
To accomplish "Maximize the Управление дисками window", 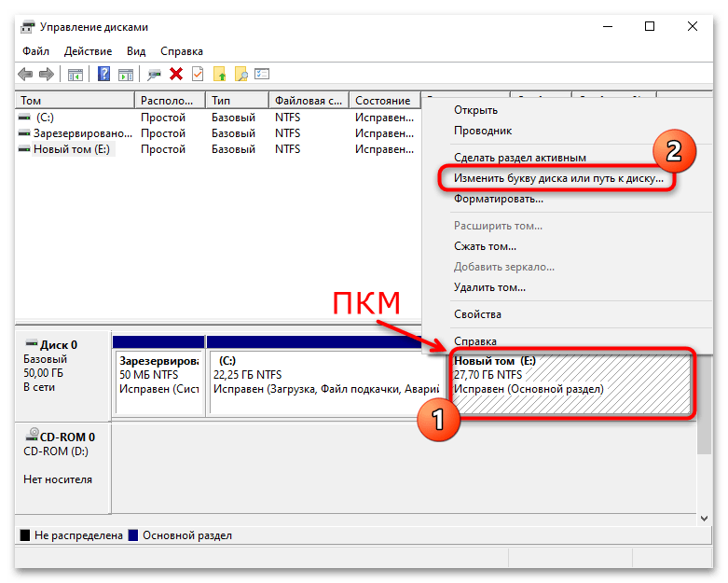I will [650, 26].
